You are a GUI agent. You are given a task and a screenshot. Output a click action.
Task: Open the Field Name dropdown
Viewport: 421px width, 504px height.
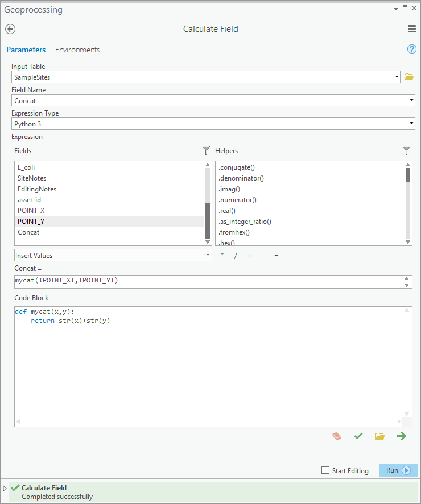click(x=411, y=100)
